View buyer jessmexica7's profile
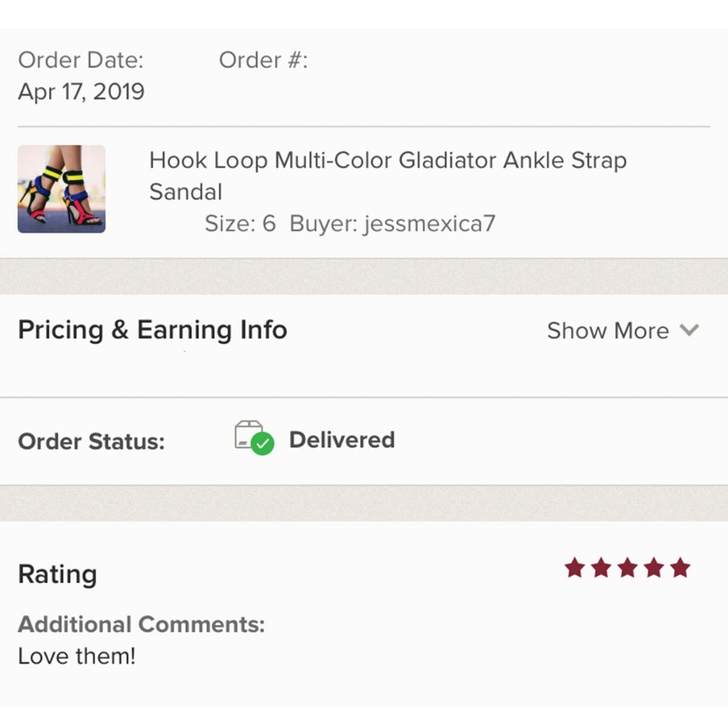 [392, 223]
